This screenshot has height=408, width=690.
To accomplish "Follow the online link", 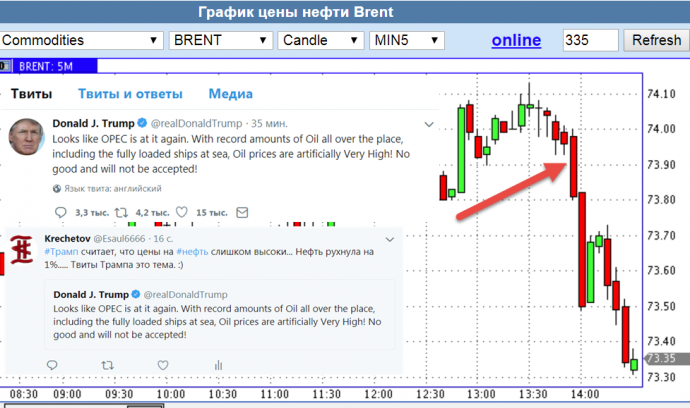I will tap(516, 41).
